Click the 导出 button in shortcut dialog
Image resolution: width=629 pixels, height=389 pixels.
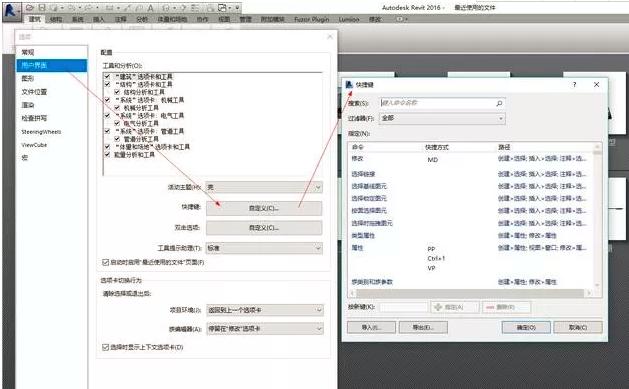(423, 327)
